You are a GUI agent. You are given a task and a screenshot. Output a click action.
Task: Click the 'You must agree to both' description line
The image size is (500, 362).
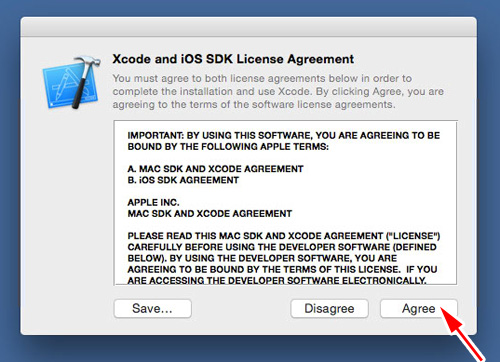(262, 78)
